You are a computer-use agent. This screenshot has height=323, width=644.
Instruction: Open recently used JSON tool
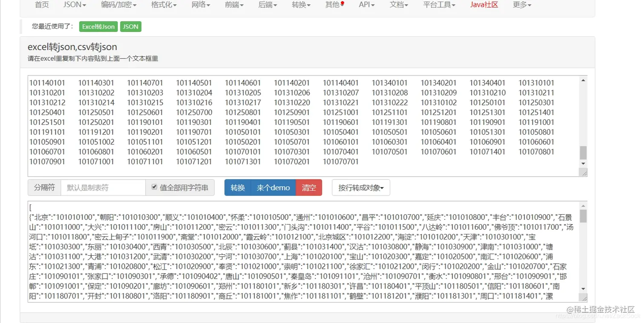pos(130,26)
